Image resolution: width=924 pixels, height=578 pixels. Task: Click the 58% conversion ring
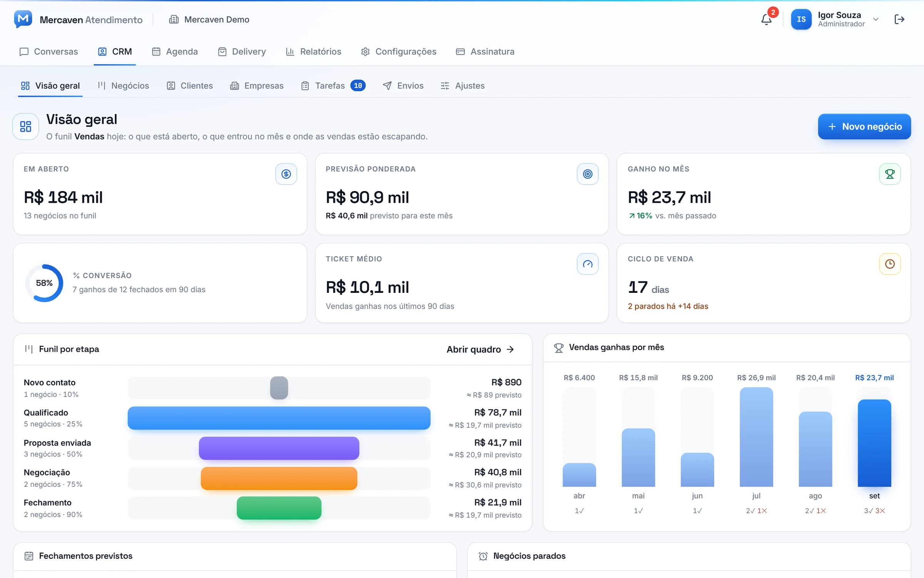[x=44, y=283]
